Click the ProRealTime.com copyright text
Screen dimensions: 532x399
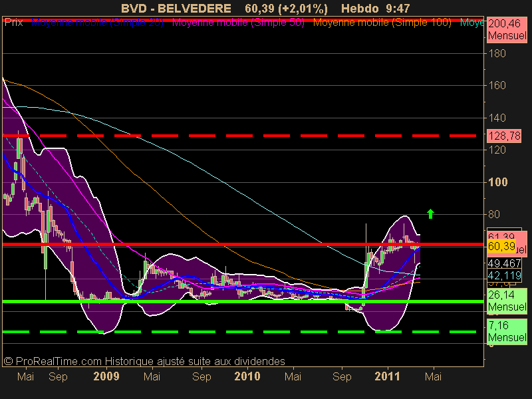point(144,361)
